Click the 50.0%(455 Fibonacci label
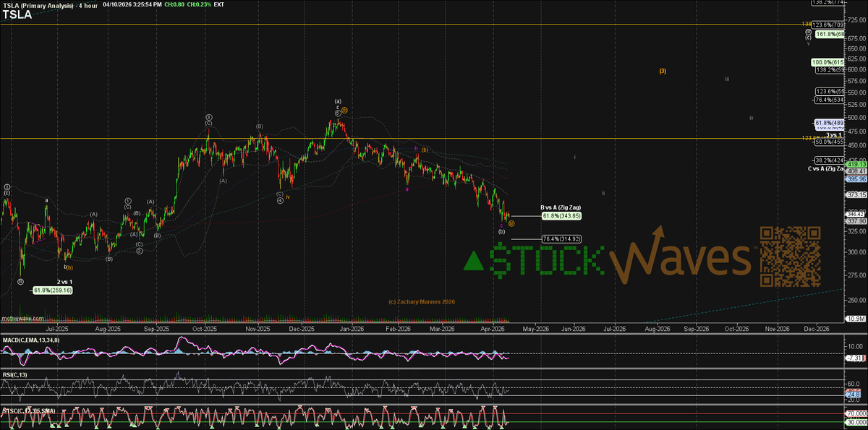The image size is (868, 430). [829, 142]
